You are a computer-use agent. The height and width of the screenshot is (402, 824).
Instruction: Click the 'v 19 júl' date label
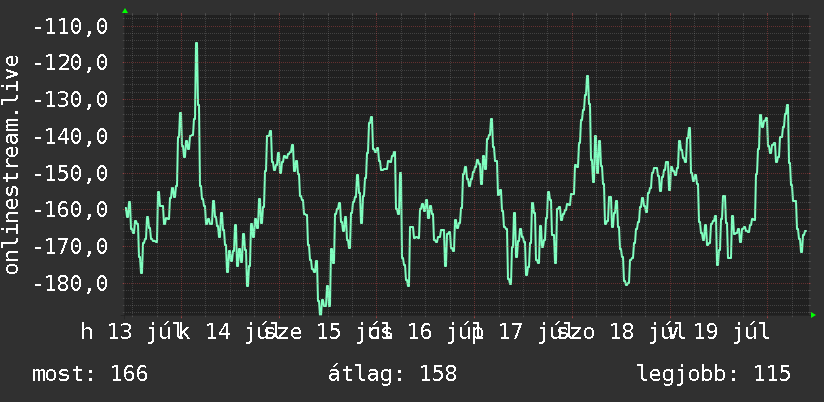[x=718, y=332]
